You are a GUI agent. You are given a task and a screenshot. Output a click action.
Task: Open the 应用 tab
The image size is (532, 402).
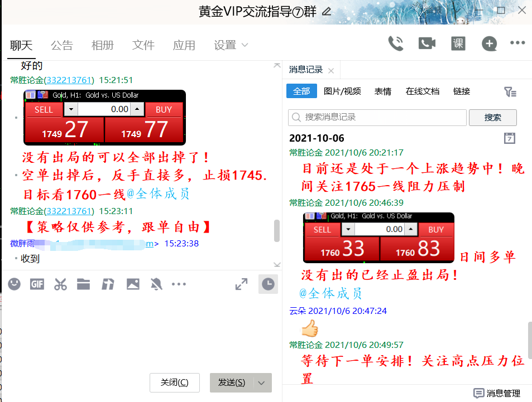tap(184, 45)
